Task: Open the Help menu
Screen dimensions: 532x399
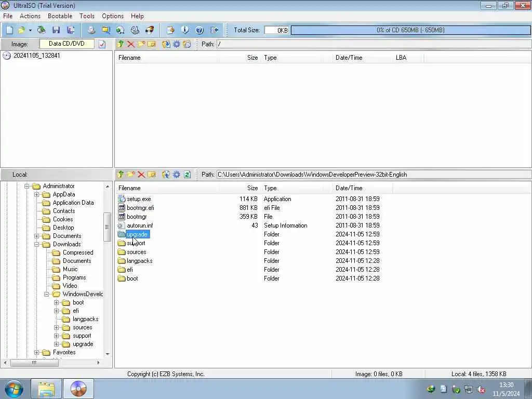Action: tap(137, 16)
